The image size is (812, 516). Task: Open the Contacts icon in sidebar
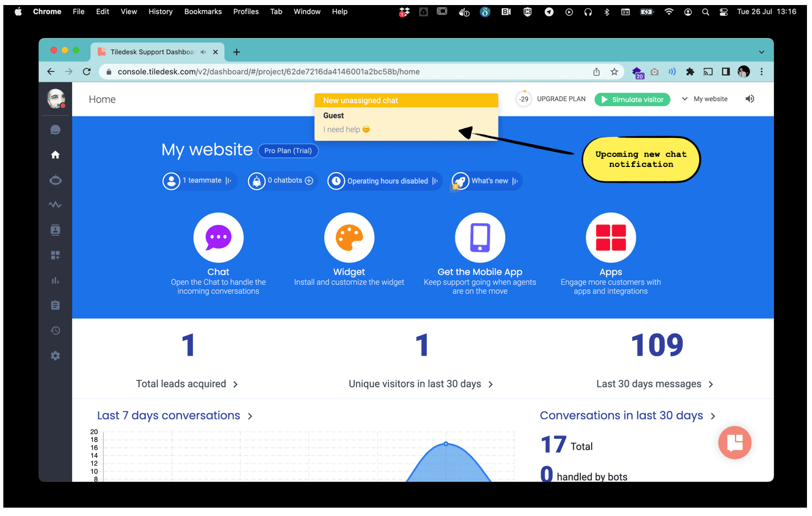click(55, 230)
